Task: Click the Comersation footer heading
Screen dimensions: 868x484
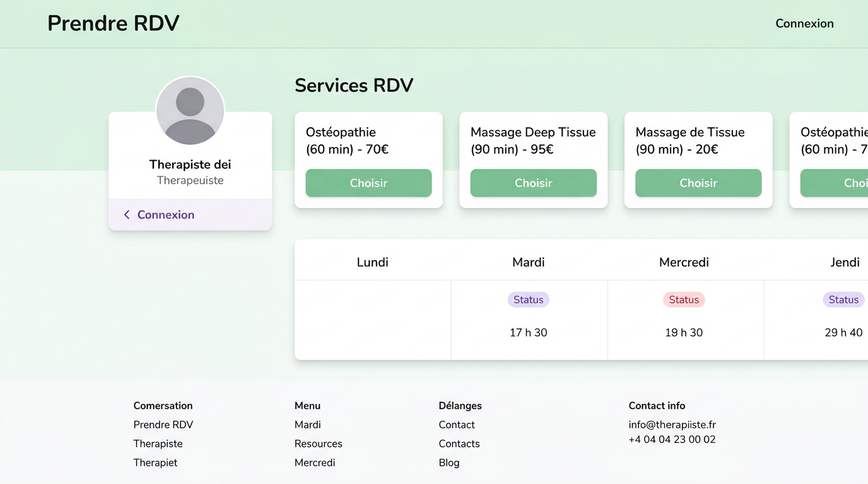Action: click(x=163, y=406)
